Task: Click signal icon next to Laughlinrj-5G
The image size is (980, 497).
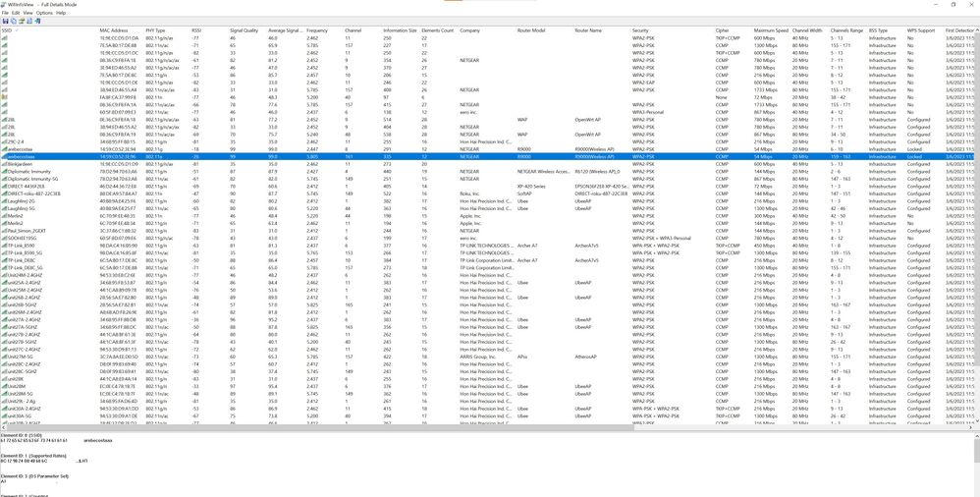Action: coord(4,208)
